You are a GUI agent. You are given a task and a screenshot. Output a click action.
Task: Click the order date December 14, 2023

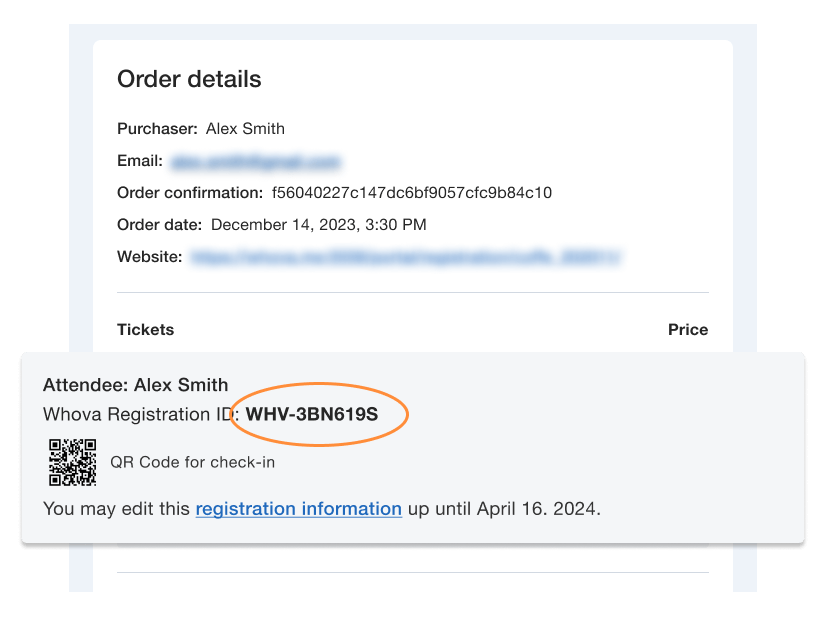click(318, 225)
